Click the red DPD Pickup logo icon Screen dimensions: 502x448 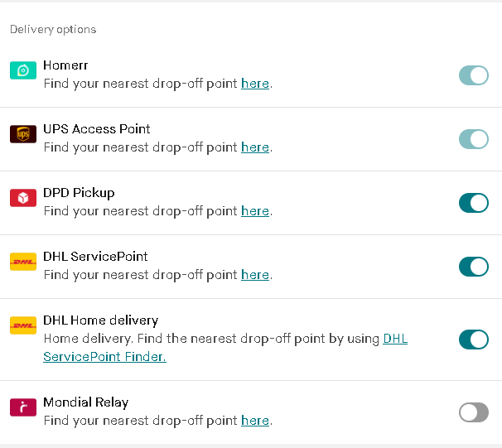tap(23, 198)
